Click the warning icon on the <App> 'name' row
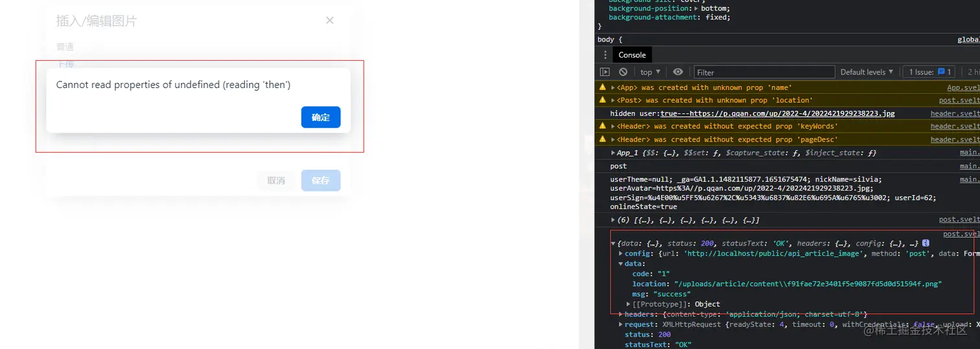The image size is (980, 349). coord(603,87)
